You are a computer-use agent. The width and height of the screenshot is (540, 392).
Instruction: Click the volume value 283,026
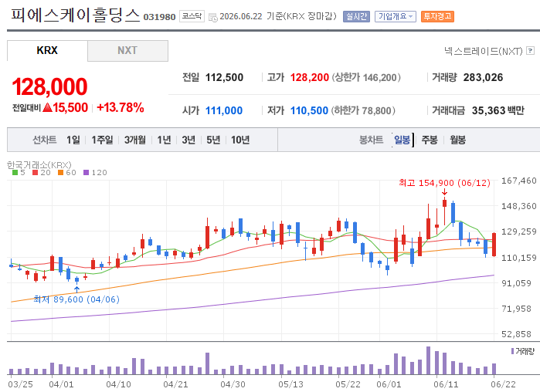[483, 77]
